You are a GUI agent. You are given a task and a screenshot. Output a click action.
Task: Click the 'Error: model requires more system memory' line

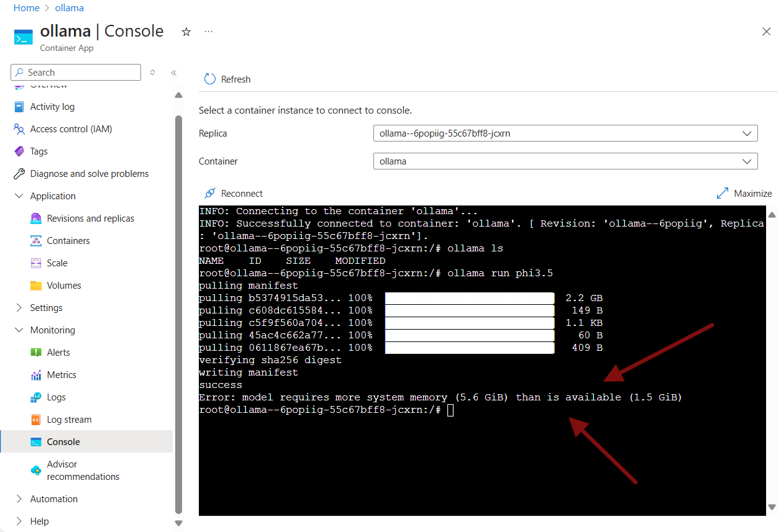click(441, 397)
